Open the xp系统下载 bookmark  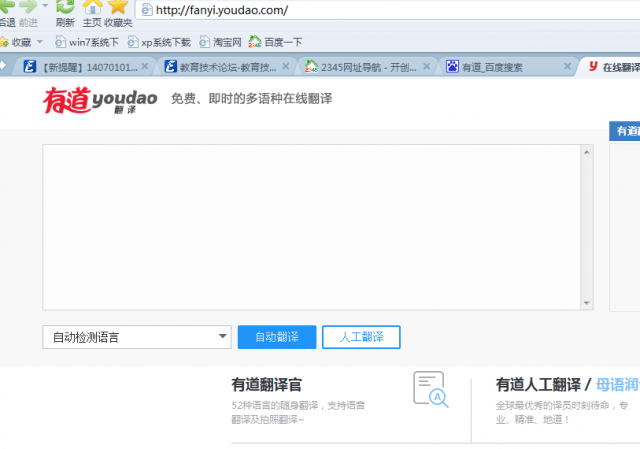(x=159, y=42)
